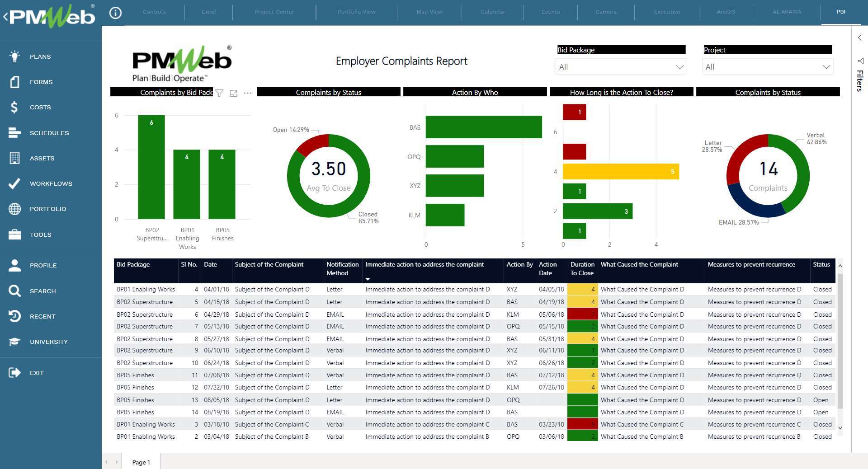Click the table's scroll down arrow

840,428
